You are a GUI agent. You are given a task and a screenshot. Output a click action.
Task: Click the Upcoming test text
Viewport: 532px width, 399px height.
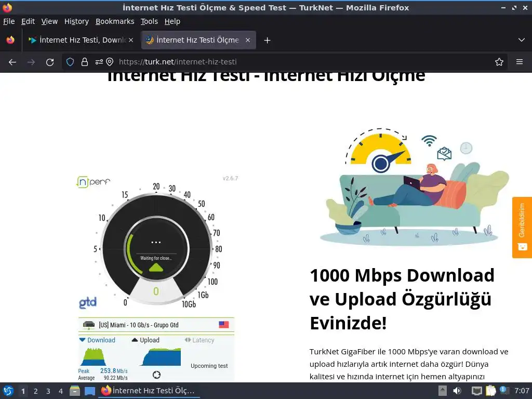[x=209, y=366]
